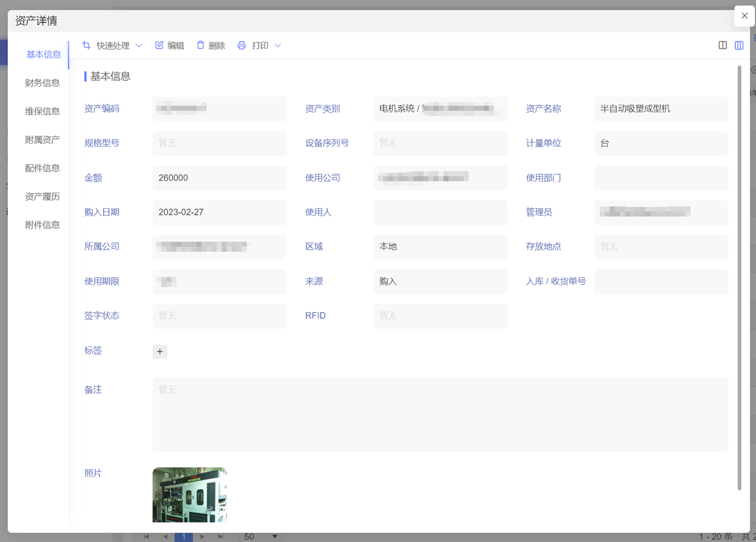
Task: Click the 使用部门 field
Action: pyautogui.click(x=661, y=178)
